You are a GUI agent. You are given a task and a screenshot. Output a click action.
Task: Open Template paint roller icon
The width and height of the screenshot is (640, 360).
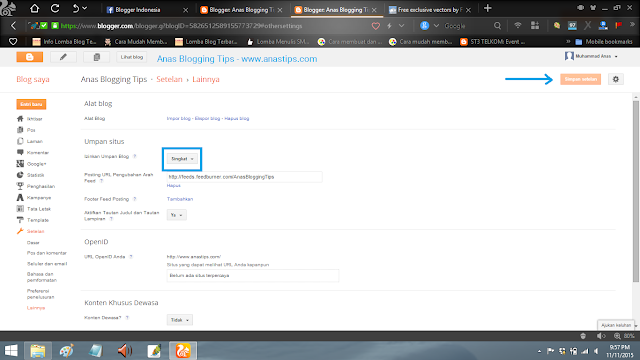pyautogui.click(x=20, y=220)
